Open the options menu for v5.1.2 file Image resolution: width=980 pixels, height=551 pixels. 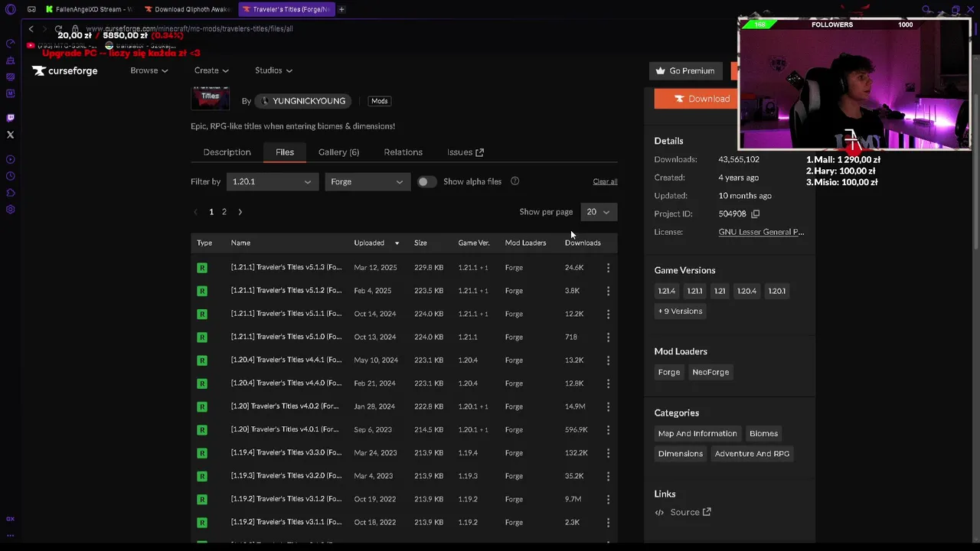(x=608, y=291)
